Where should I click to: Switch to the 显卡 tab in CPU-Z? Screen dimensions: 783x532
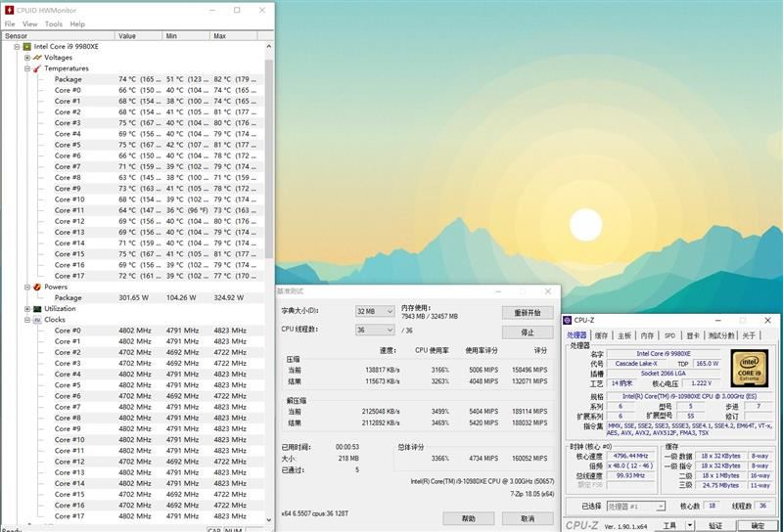click(x=693, y=335)
